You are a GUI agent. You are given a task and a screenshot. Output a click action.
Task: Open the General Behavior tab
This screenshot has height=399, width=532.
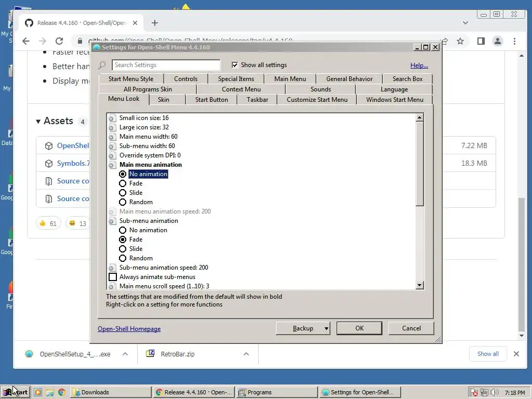pyautogui.click(x=350, y=79)
